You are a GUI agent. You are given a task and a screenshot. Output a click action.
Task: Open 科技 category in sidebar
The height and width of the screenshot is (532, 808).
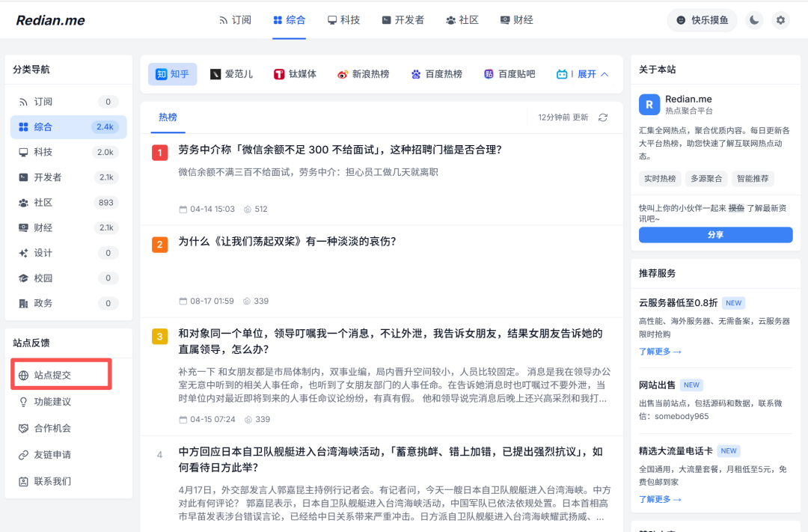point(69,152)
